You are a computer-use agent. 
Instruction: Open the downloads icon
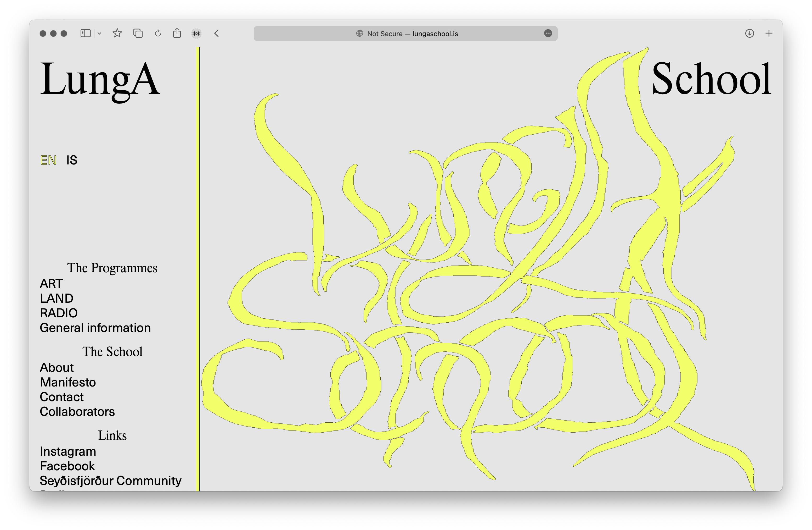pyautogui.click(x=749, y=34)
